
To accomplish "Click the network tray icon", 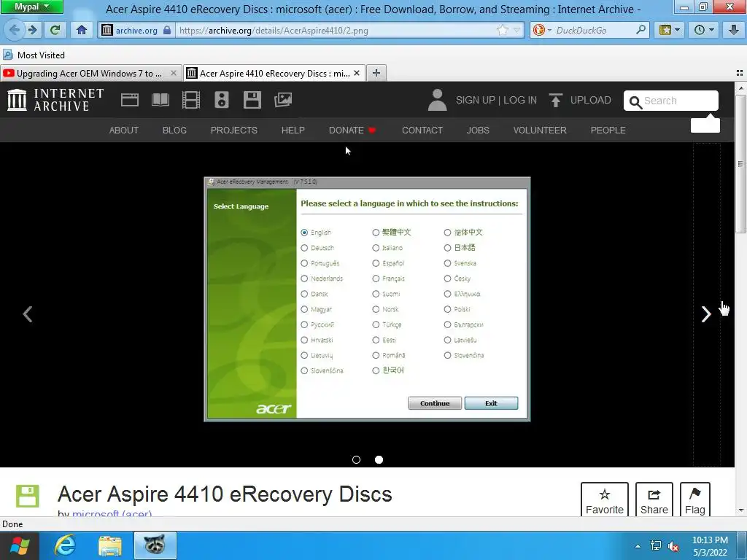I will (x=656, y=545).
